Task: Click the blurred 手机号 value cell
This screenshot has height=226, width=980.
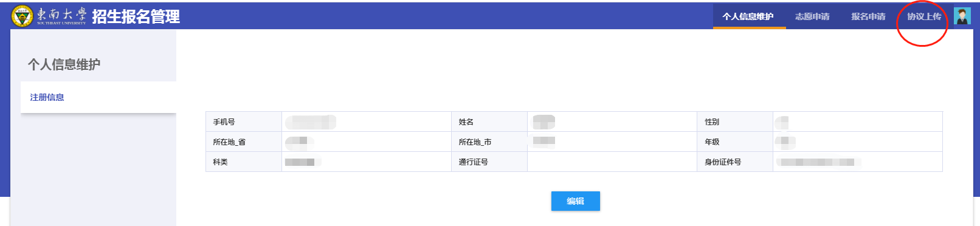Action: (x=367, y=122)
